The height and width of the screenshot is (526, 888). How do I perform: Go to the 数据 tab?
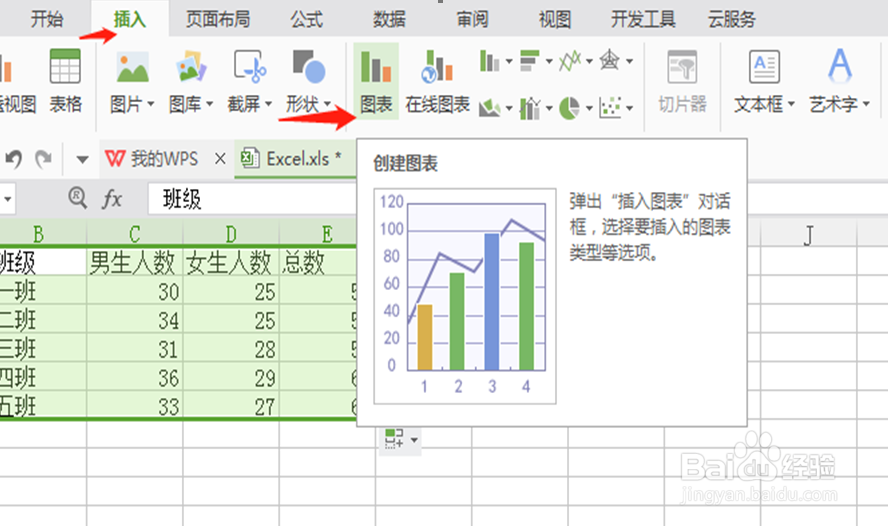pos(389,19)
